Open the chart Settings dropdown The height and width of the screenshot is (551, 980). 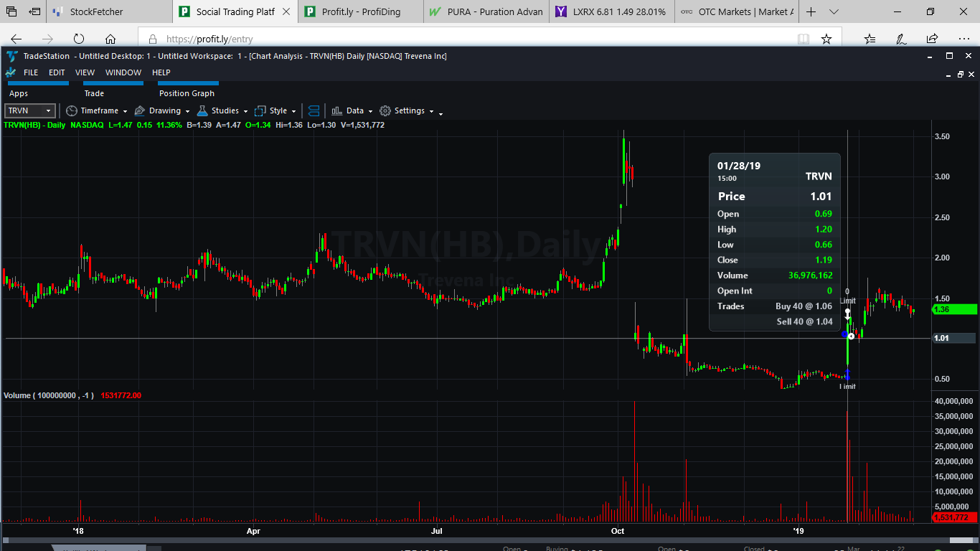click(407, 111)
